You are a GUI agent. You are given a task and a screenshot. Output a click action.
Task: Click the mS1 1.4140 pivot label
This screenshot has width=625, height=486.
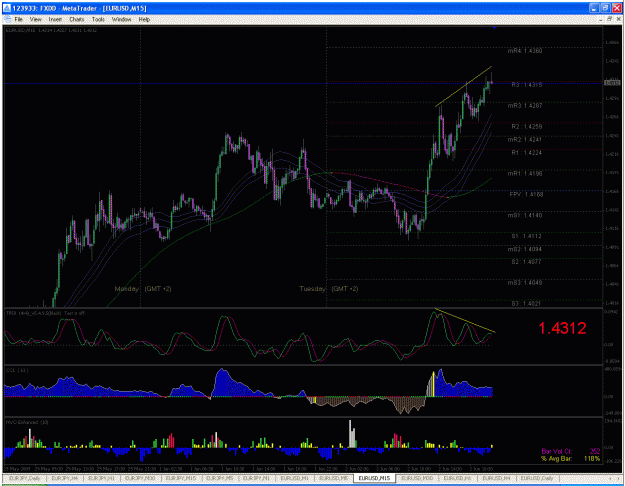[525, 215]
